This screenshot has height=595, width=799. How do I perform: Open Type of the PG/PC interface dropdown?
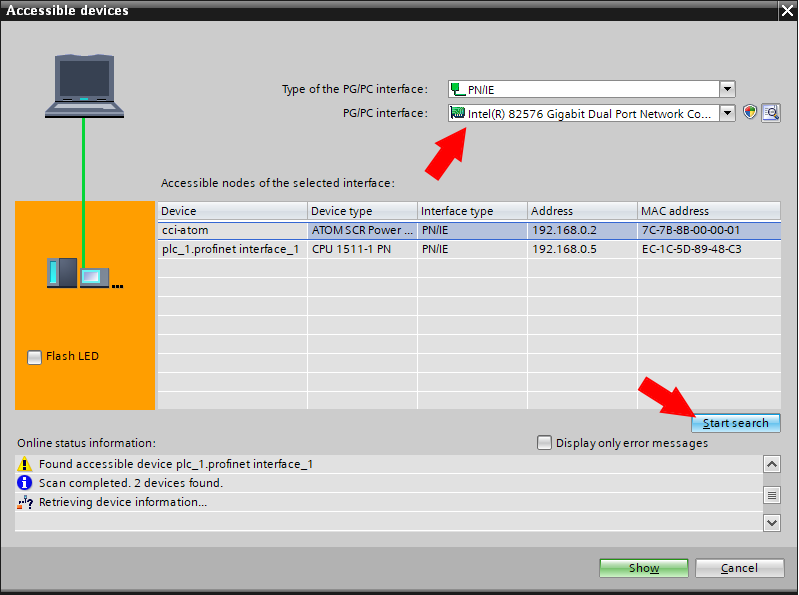pos(728,89)
